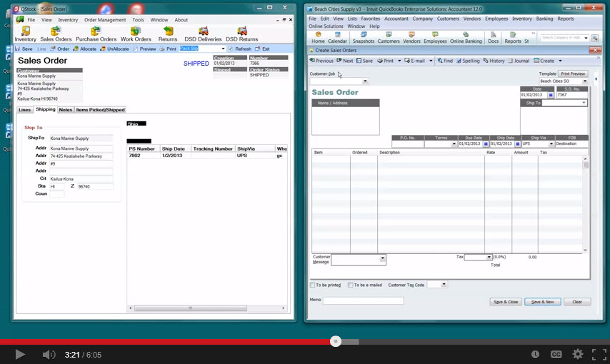Open Returns in QStock toolbar

click(x=168, y=34)
